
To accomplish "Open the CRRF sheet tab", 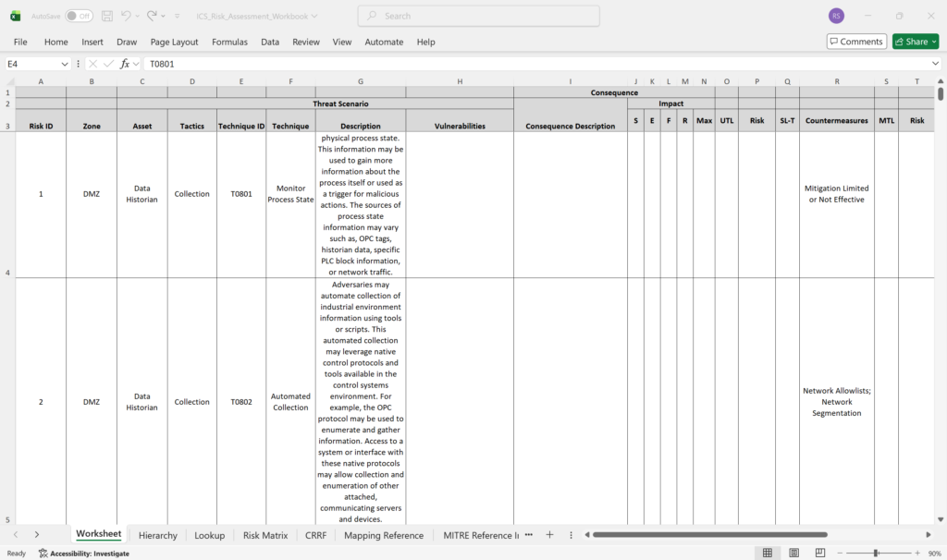I will pos(316,535).
